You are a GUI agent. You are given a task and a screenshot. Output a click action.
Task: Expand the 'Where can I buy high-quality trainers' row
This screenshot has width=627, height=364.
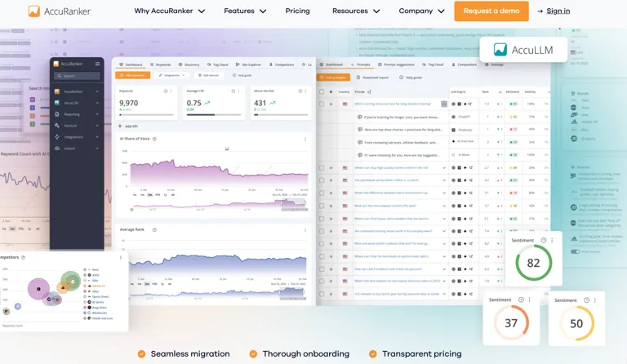444,168
